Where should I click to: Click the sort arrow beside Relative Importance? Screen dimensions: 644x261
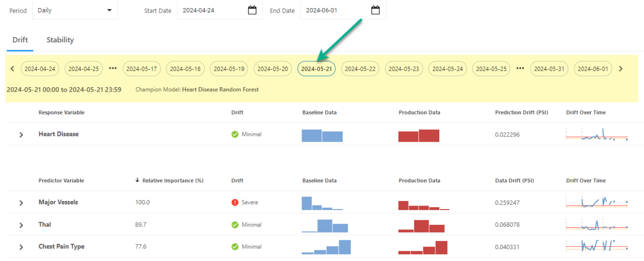pos(138,180)
